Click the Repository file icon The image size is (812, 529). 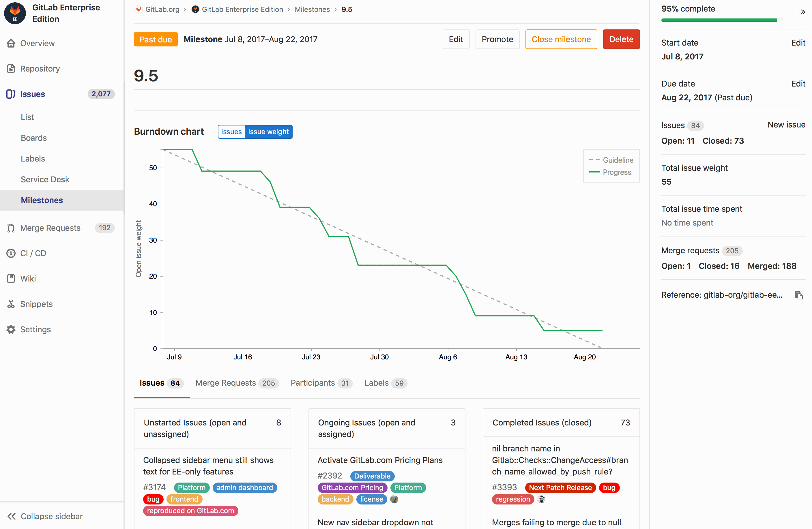tap(11, 69)
